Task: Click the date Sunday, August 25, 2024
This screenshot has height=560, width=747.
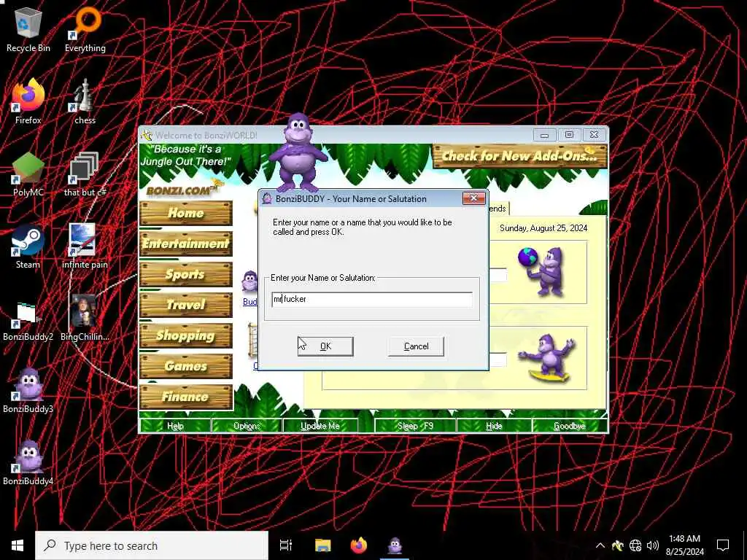Action: pyautogui.click(x=543, y=228)
